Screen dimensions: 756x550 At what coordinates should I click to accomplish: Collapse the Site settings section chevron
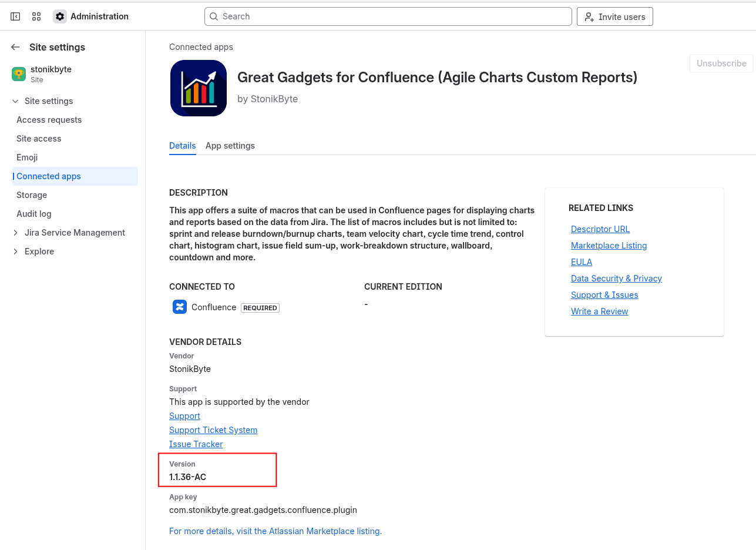(x=15, y=101)
